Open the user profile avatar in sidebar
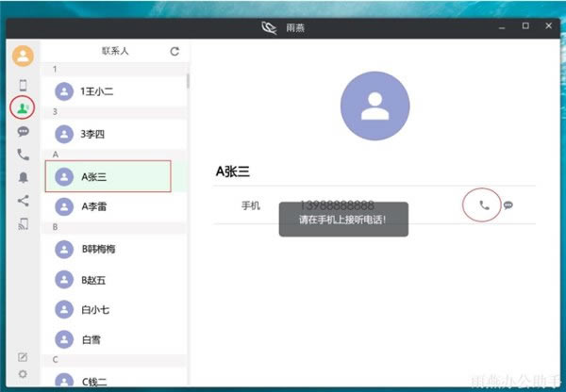 click(23, 56)
